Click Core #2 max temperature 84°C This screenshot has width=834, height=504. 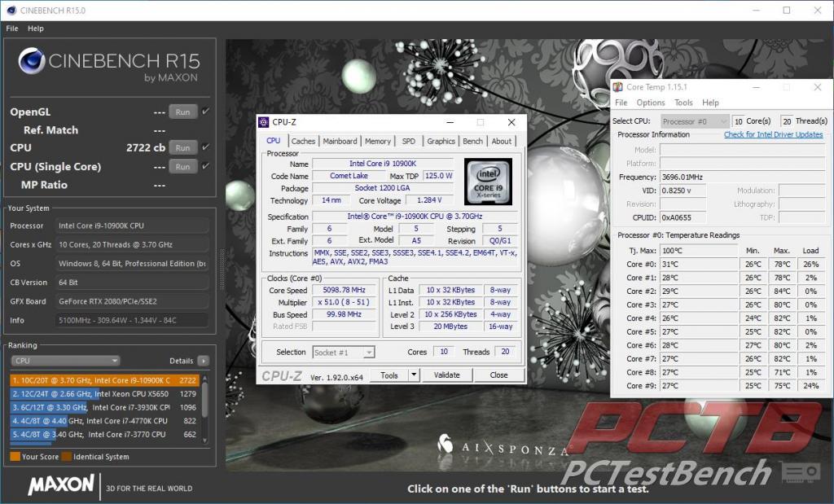click(x=781, y=291)
